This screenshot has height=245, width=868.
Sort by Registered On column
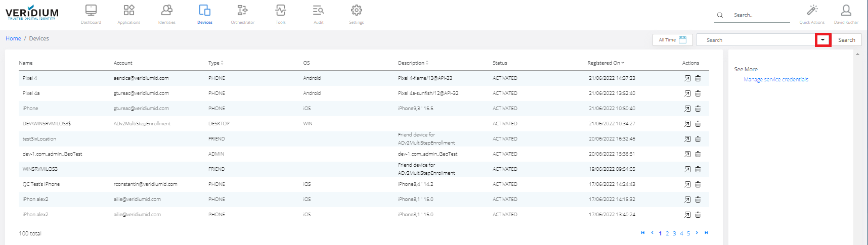(x=605, y=63)
